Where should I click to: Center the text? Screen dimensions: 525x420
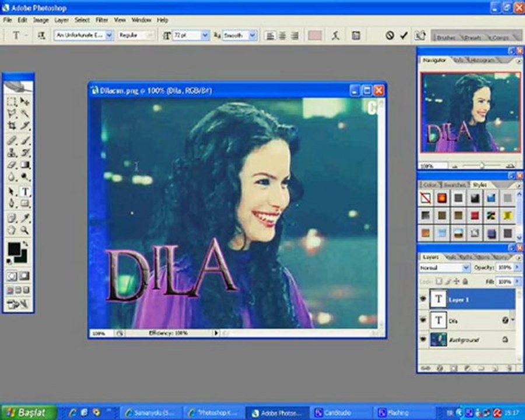pos(282,36)
